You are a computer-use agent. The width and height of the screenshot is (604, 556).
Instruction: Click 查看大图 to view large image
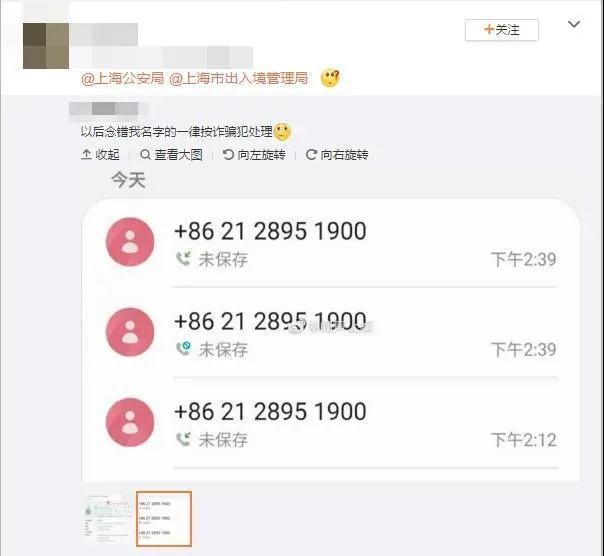coord(171,155)
